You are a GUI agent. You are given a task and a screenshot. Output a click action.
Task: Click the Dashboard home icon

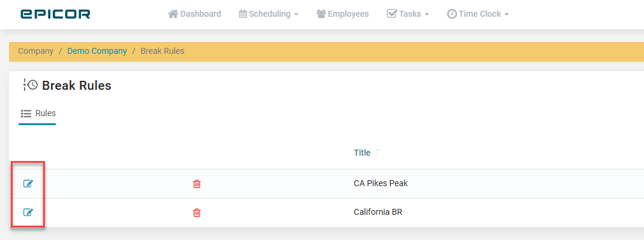click(x=173, y=14)
